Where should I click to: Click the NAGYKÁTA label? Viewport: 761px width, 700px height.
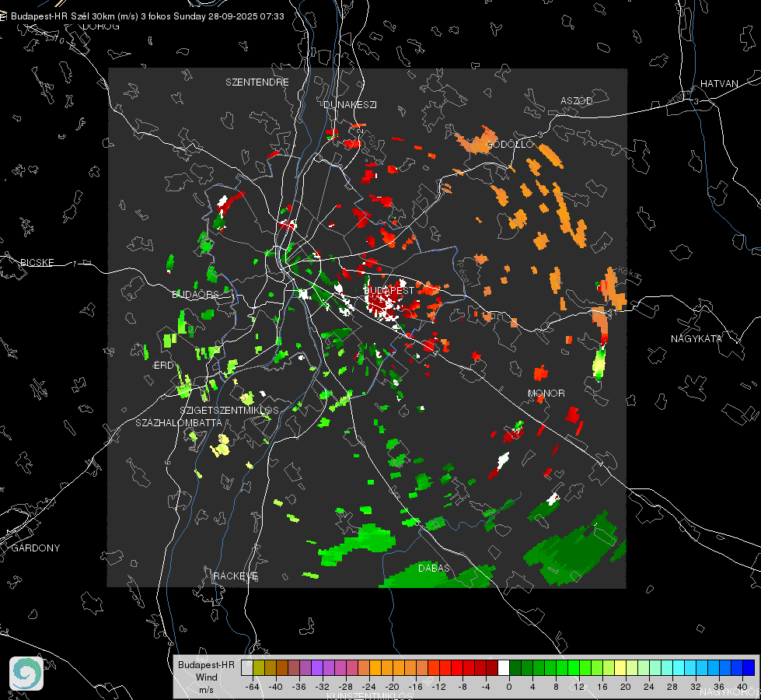[x=696, y=338]
